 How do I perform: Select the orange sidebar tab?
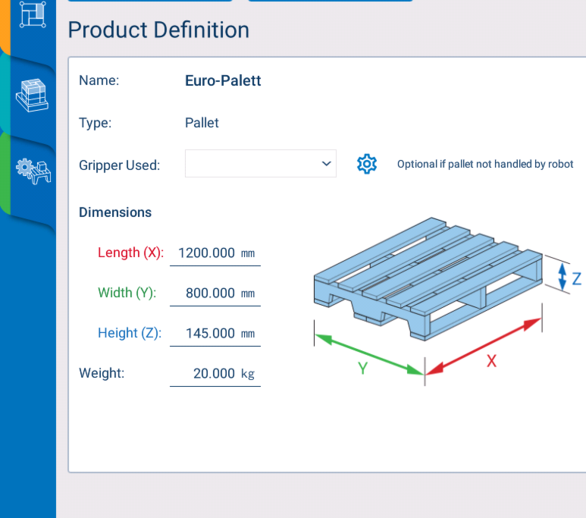(x=5, y=26)
